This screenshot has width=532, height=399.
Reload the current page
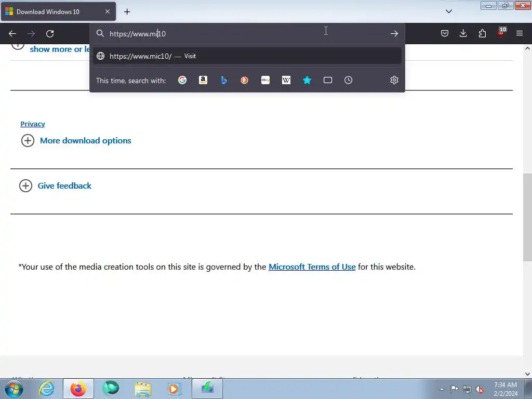(50, 34)
